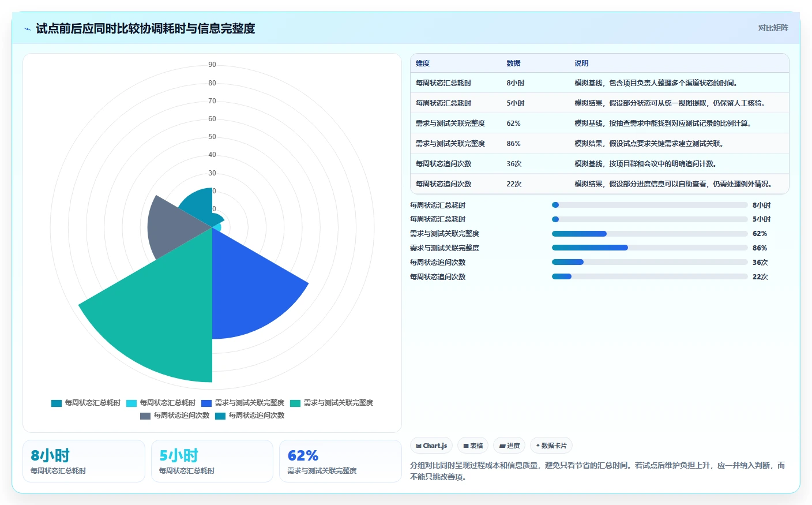Click the footer note starting 分组对比同时呈现
Screen dimensions: 812x505
pos(597,471)
